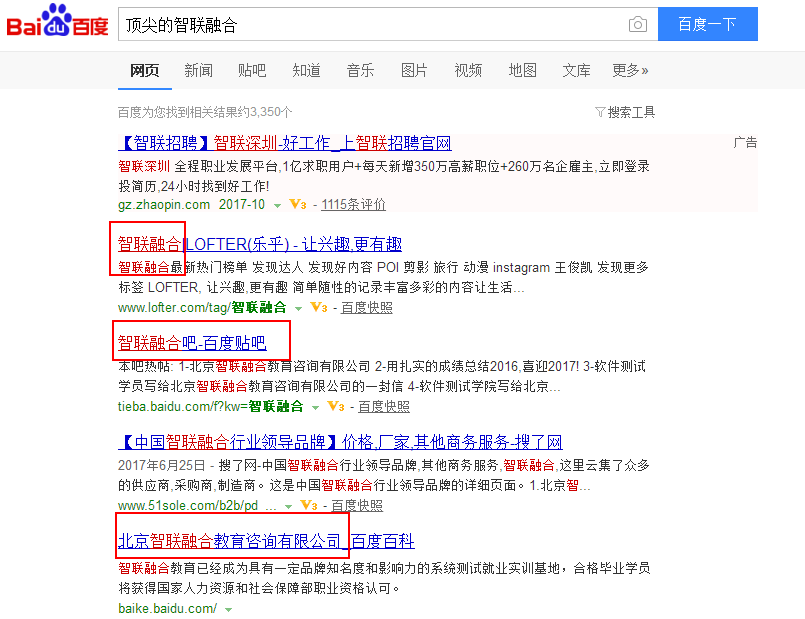Image resolution: width=805 pixels, height=619 pixels.
Task: Open image search via the camera icon
Action: click(x=637, y=23)
